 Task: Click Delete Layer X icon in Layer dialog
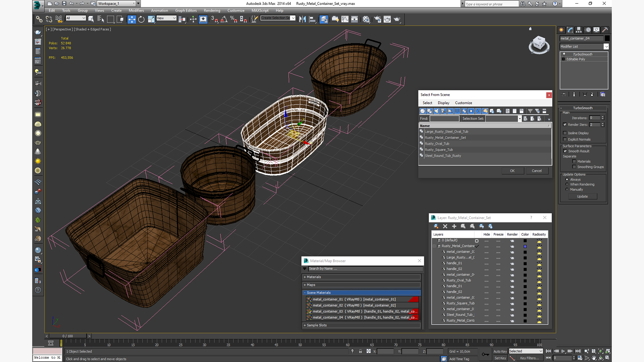[x=445, y=226]
